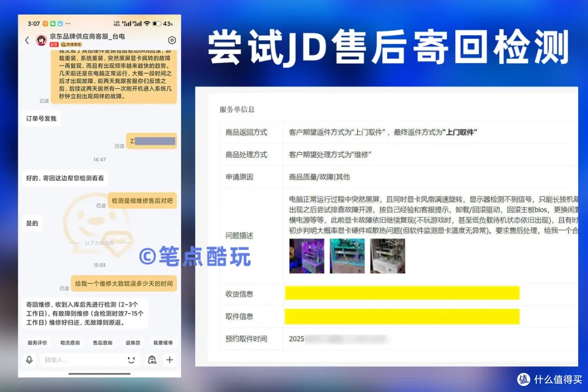588x392 pixels.
Task: Click the bold 上门取件 final return method
Action: [460, 132]
